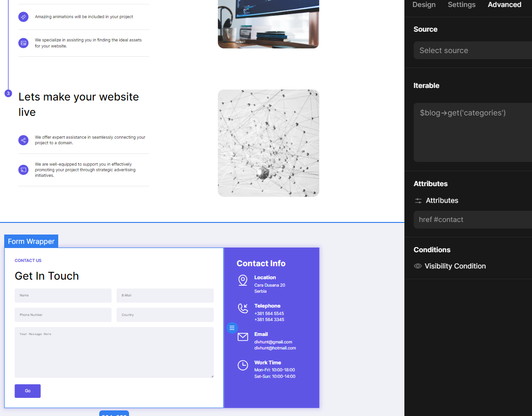Viewport: 532px width, 416px height.
Task: Click the Cara Dusana 20 address text
Action: 270,285
